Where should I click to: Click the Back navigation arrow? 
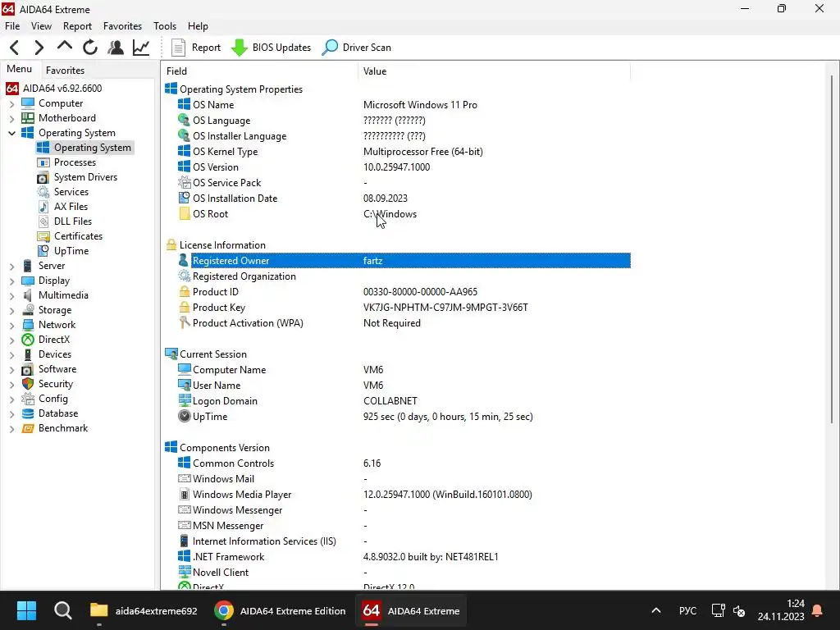[x=15, y=48]
